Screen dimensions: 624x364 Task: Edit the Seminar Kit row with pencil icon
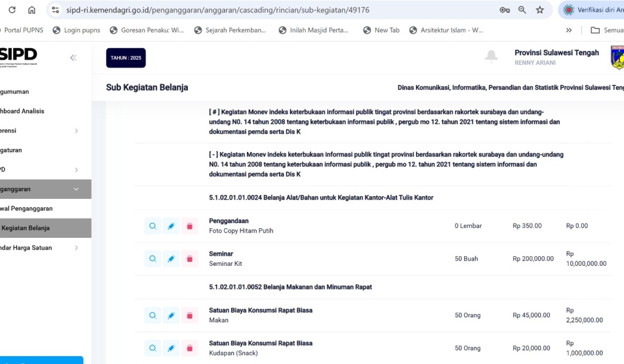click(x=171, y=259)
